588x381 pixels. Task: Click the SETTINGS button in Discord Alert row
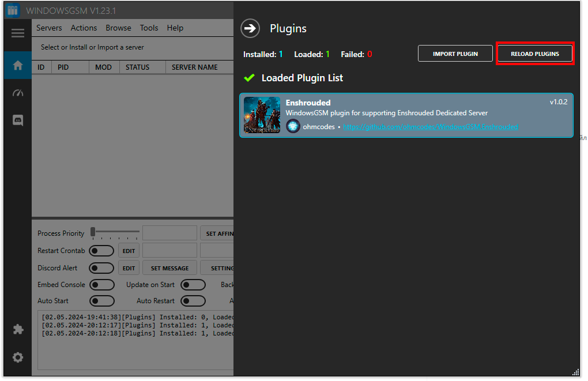point(217,268)
